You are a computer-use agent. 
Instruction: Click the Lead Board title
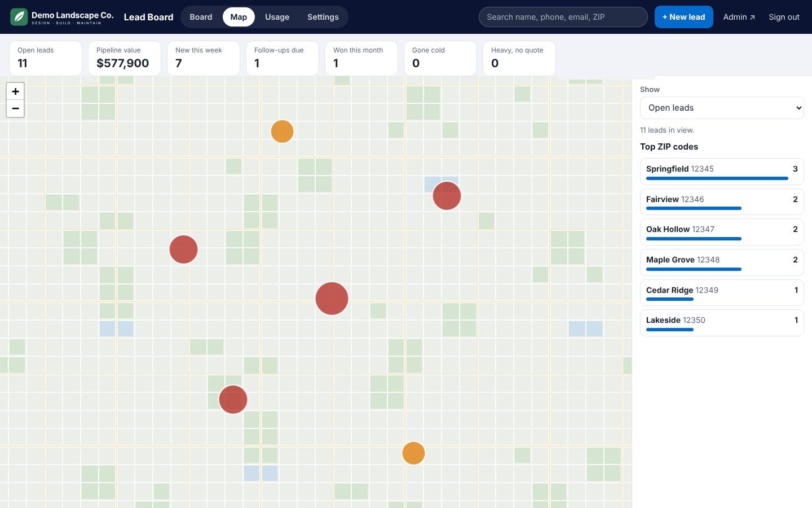[x=148, y=17]
